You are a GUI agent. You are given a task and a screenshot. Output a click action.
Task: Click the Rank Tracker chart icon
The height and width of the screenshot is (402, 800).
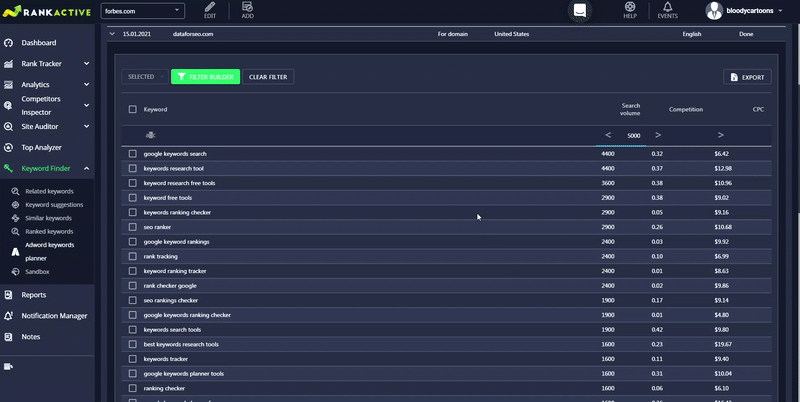(x=9, y=64)
